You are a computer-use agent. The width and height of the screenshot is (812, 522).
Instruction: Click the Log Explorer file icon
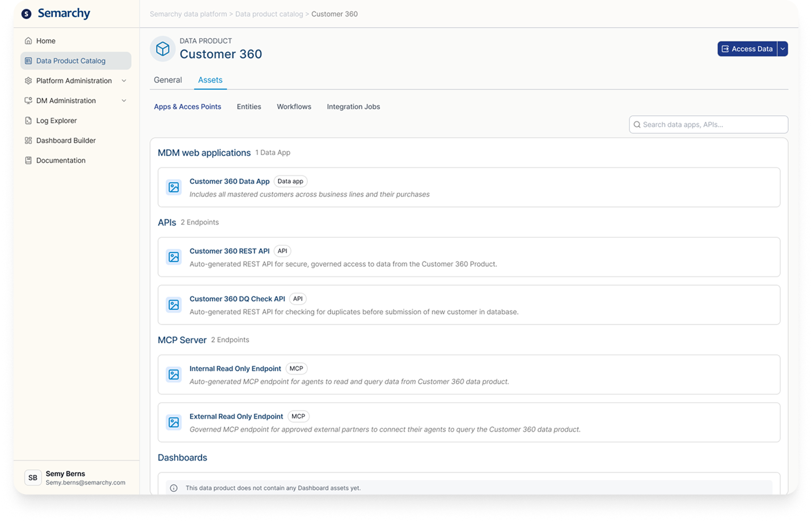point(28,120)
